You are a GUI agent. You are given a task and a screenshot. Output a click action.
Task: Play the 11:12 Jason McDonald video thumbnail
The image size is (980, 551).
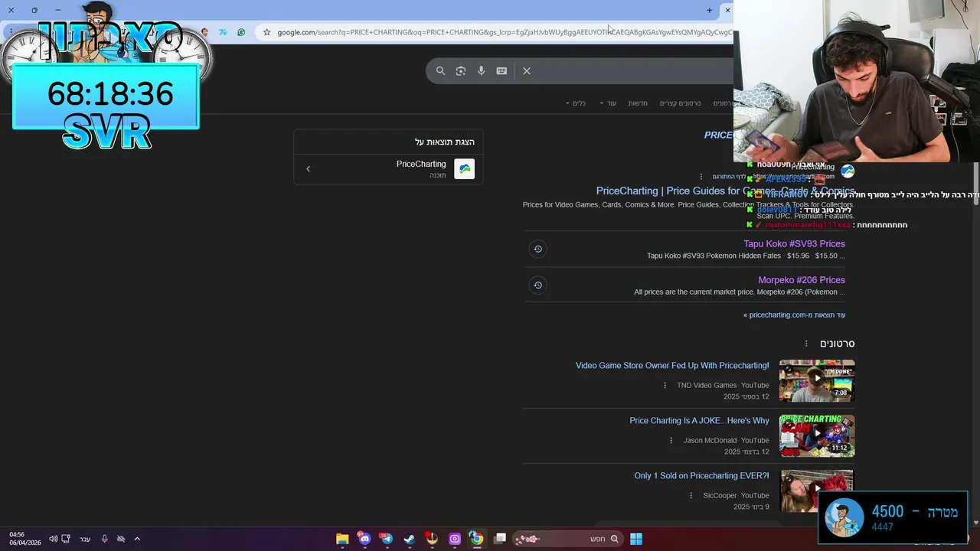point(817,435)
